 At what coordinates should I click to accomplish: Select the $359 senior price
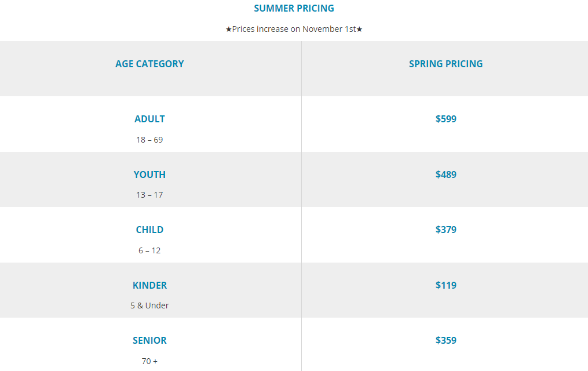tap(445, 341)
